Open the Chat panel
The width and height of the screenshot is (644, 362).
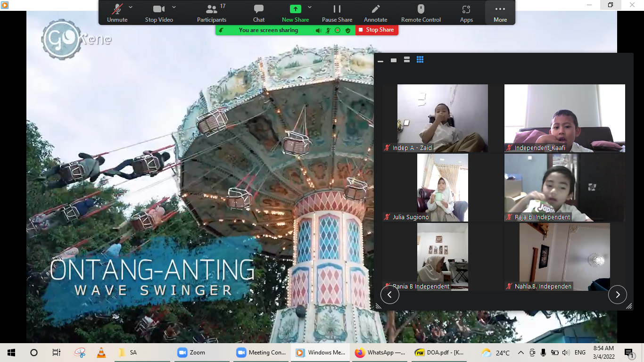click(x=259, y=13)
